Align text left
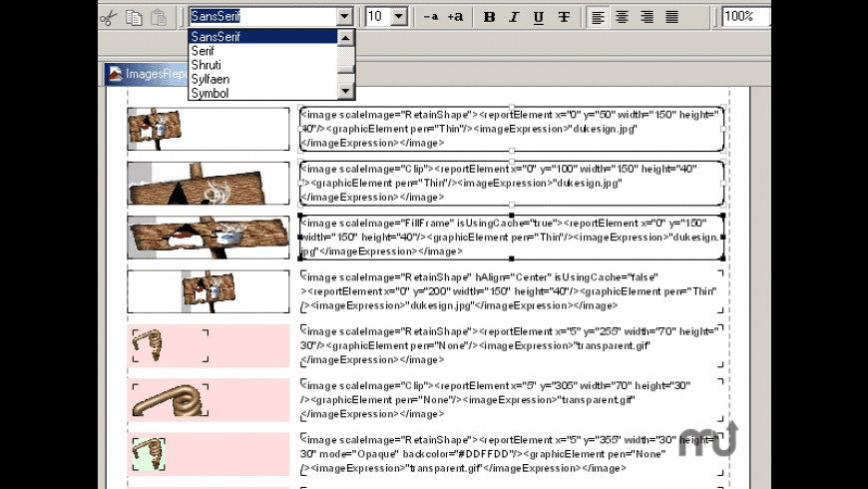The width and height of the screenshot is (868, 489). tap(598, 17)
